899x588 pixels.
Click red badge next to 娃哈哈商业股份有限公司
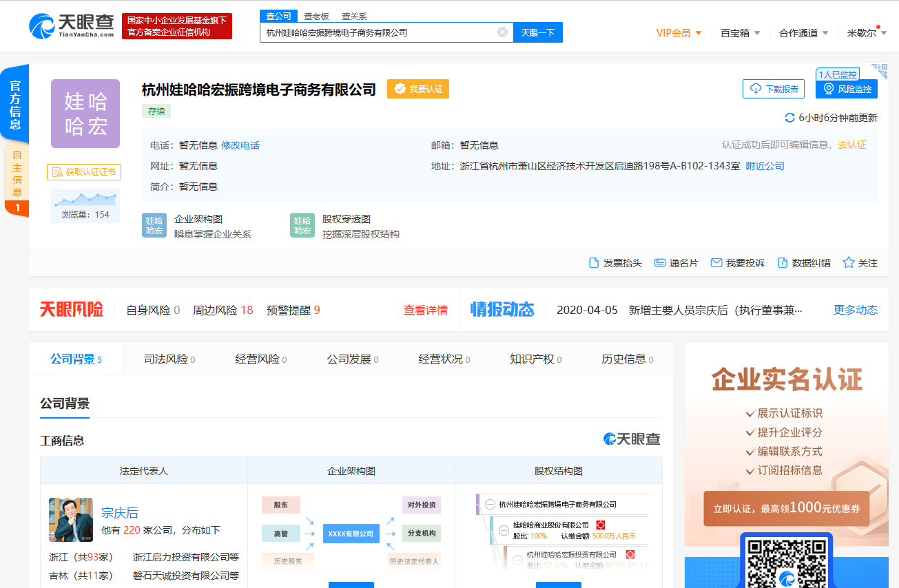(600, 525)
